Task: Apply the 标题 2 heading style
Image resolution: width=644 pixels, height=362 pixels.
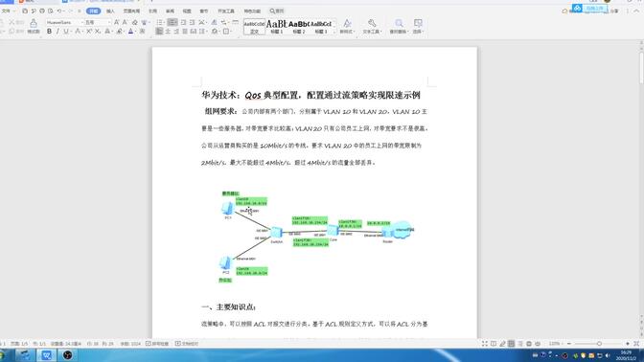Action: click(299, 26)
